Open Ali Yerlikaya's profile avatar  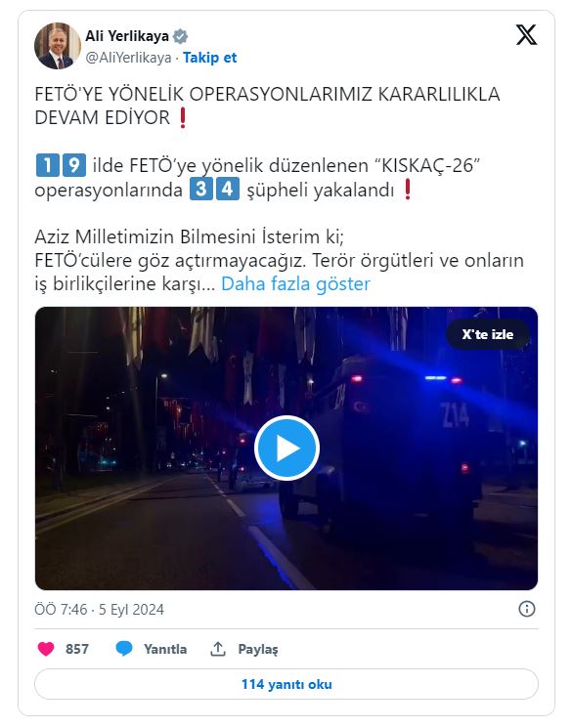[x=58, y=46]
